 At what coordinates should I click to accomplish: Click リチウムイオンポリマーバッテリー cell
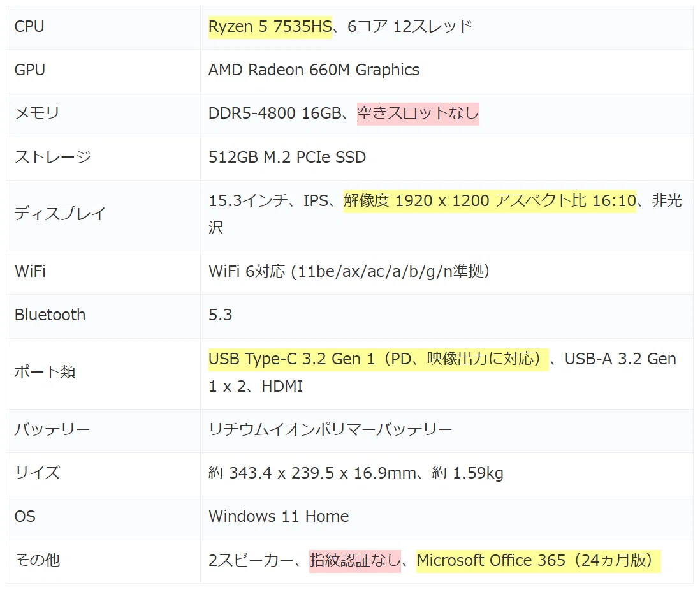coord(330,429)
